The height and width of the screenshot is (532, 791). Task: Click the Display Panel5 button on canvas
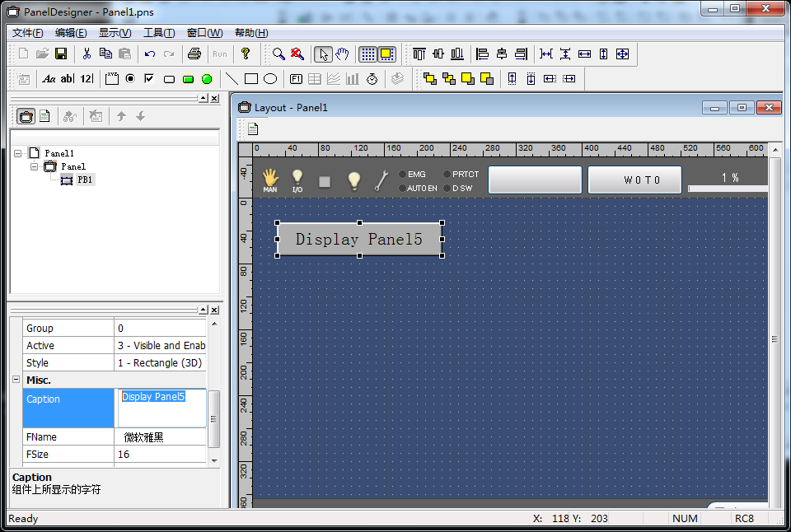[359, 240]
